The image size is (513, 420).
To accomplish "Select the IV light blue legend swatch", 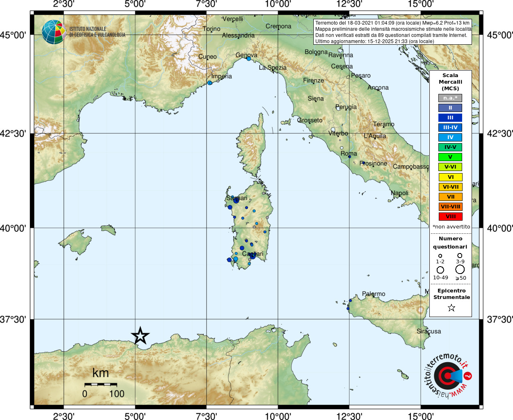I will [x=450, y=137].
